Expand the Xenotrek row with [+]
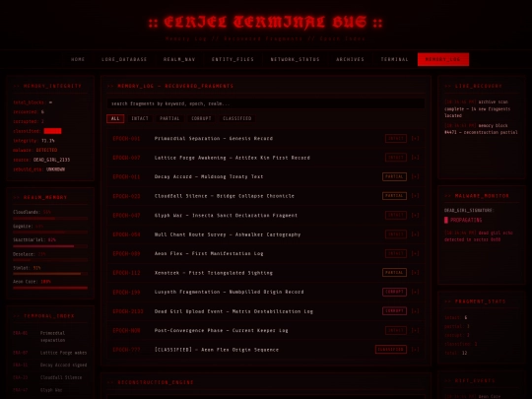Screen dimensions: 532x399 415,273
